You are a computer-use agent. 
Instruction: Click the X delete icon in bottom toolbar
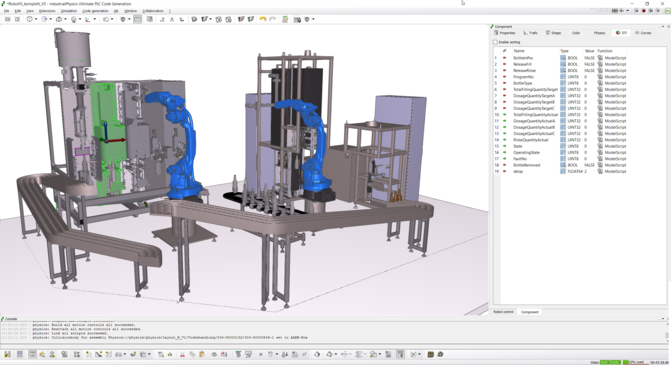[261, 354]
